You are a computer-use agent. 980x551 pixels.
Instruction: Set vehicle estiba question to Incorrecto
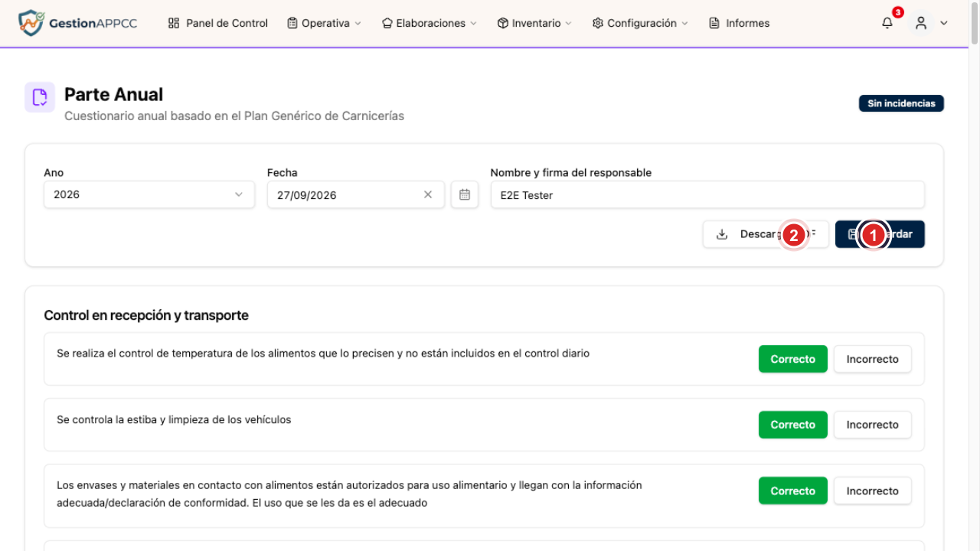coord(873,425)
